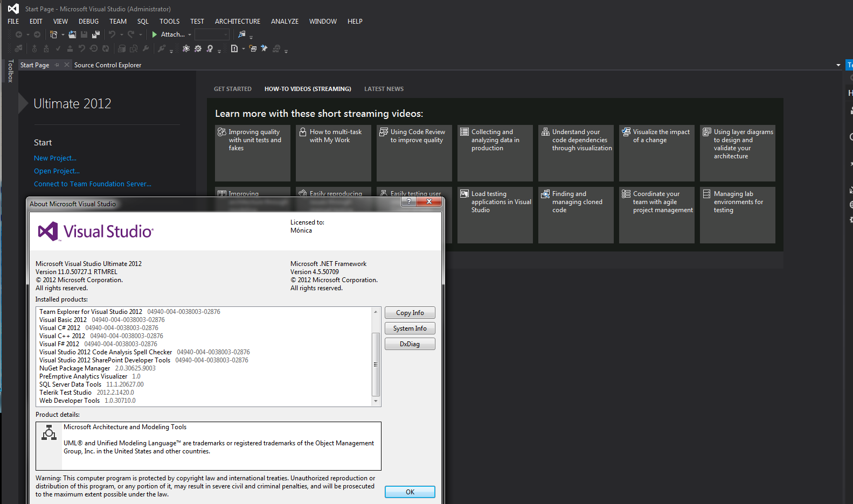Open the Navigate Backward history dropdown

pyautogui.click(x=27, y=34)
